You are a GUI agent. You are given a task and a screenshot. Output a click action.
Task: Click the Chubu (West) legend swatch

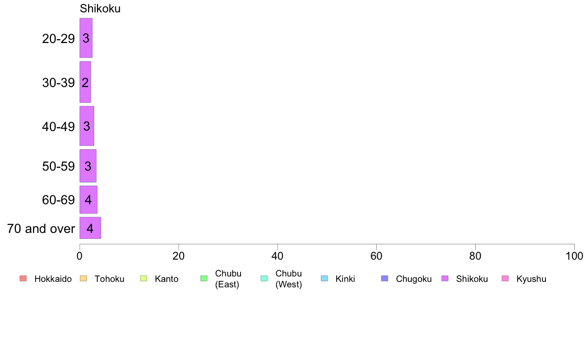(264, 278)
